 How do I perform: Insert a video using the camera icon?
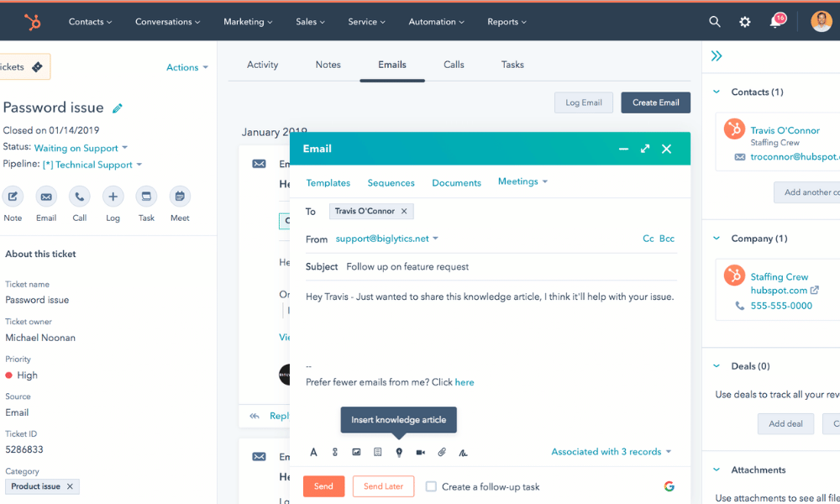coord(421,453)
